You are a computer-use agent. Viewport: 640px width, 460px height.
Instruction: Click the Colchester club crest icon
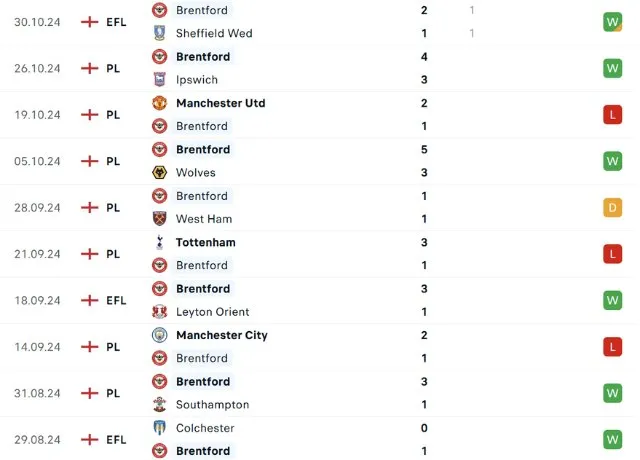pos(159,428)
